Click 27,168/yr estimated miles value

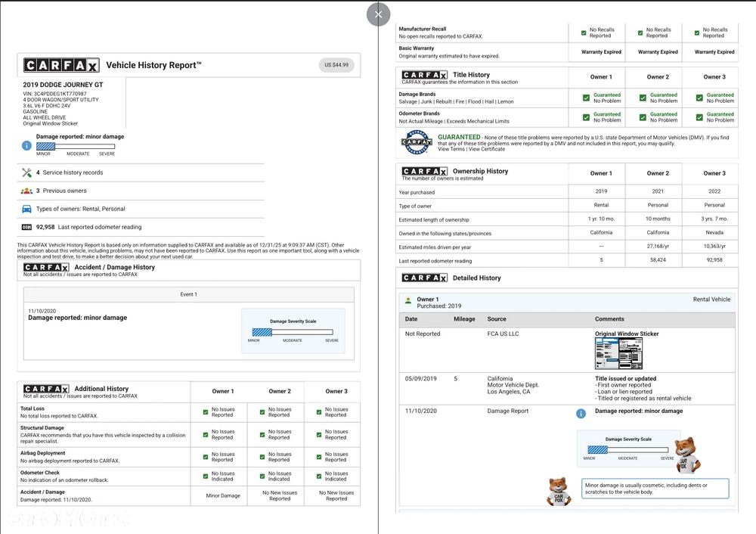tap(658, 247)
